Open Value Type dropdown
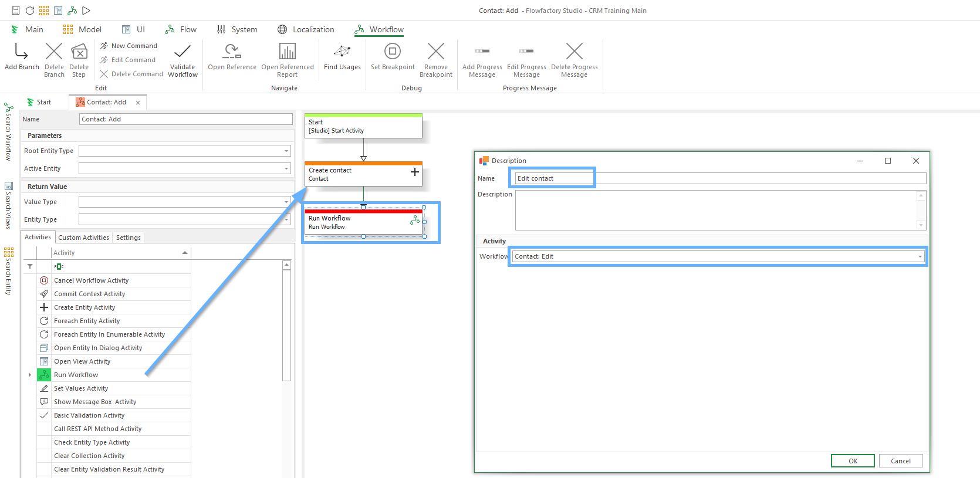Screen dimensions: 980x478 [286, 202]
